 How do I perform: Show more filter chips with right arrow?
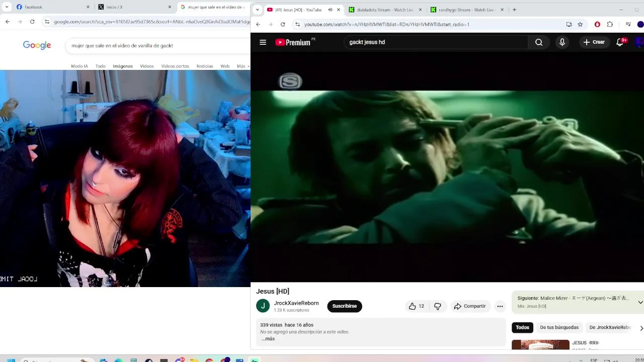coord(641,328)
